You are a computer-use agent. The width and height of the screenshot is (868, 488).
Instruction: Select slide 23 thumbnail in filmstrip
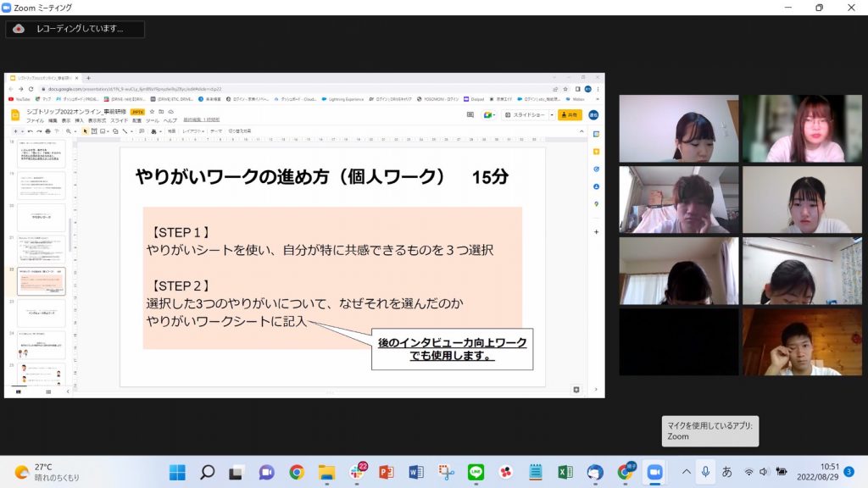[41, 313]
